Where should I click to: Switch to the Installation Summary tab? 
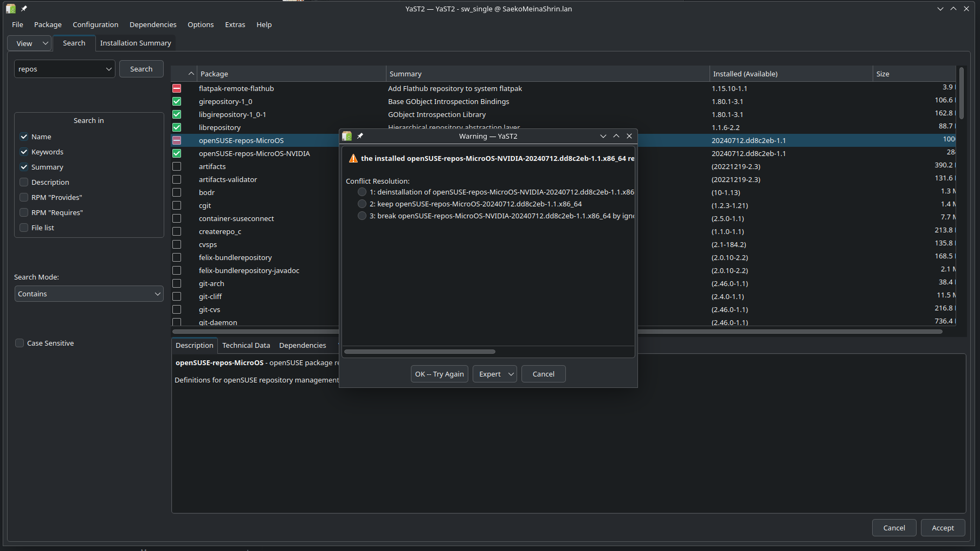click(136, 43)
